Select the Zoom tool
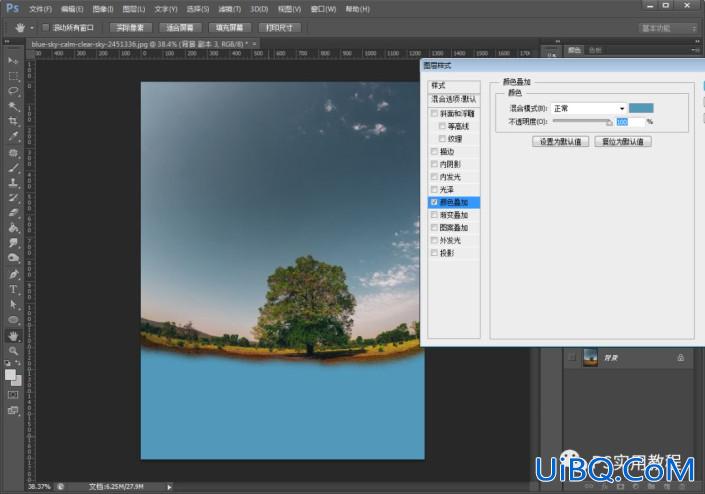 pos(13,351)
